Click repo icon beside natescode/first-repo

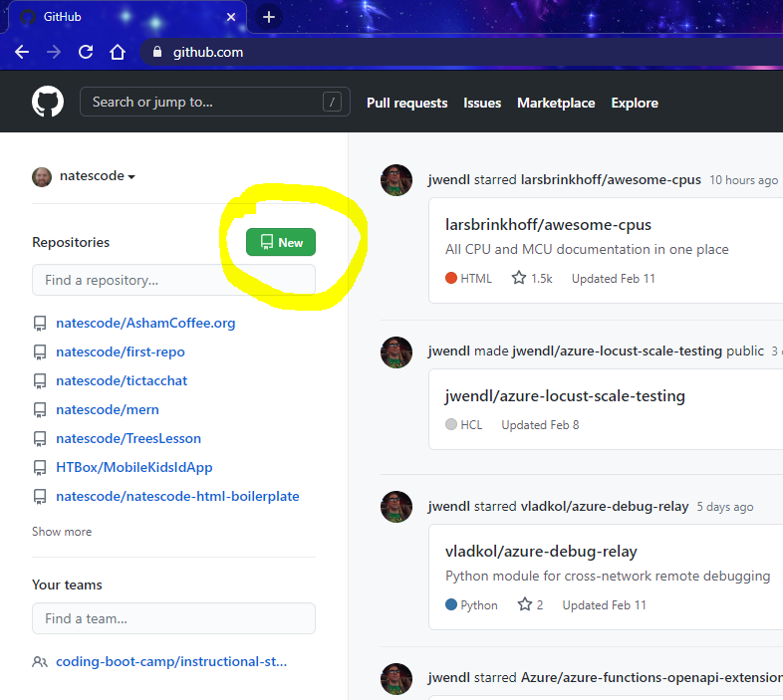tap(40, 352)
